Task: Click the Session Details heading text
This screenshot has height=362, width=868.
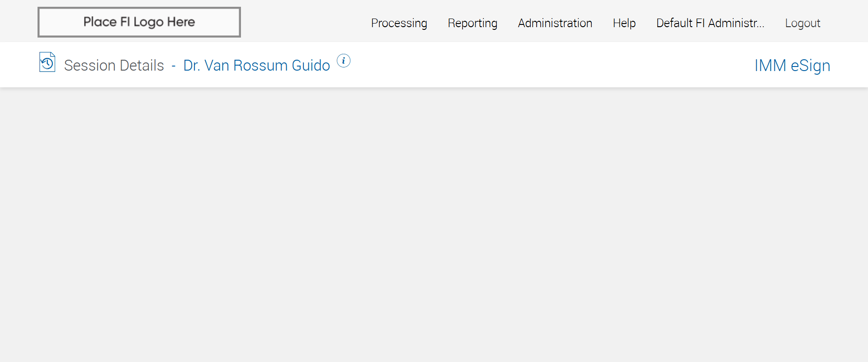Action: pyautogui.click(x=114, y=66)
